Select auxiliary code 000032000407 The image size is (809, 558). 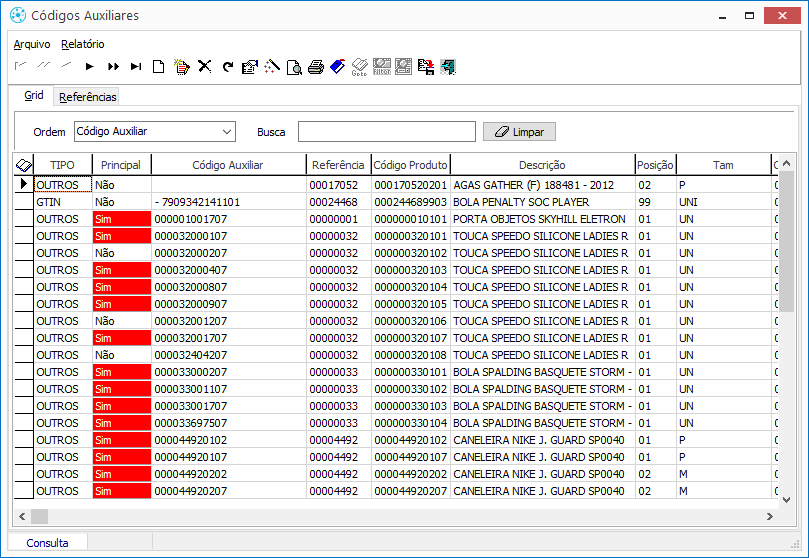(x=229, y=270)
